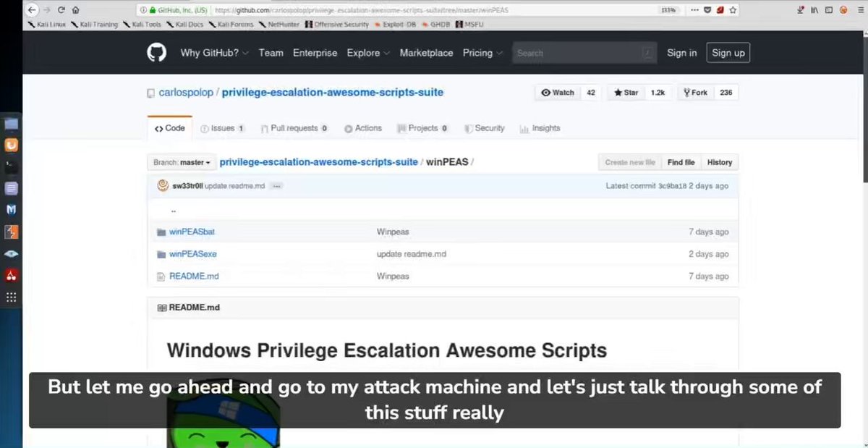Expand the Why GitHub? menu
868x448 pixels.
(214, 53)
